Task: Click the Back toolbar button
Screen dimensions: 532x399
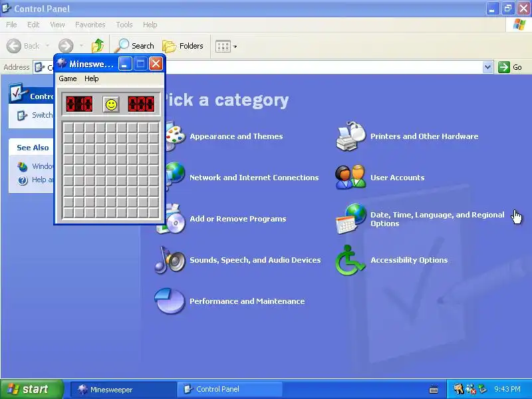Action: 23,46
